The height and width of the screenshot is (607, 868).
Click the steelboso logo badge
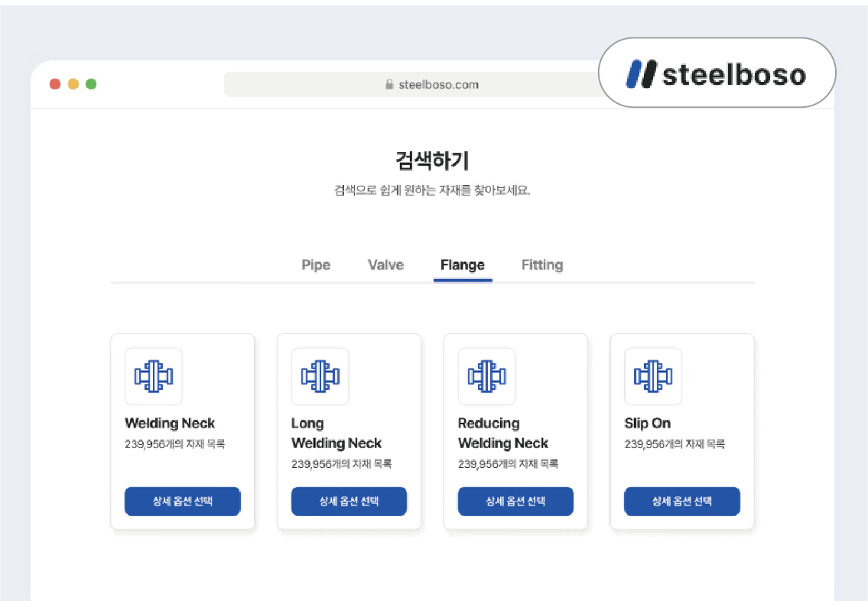tap(717, 73)
